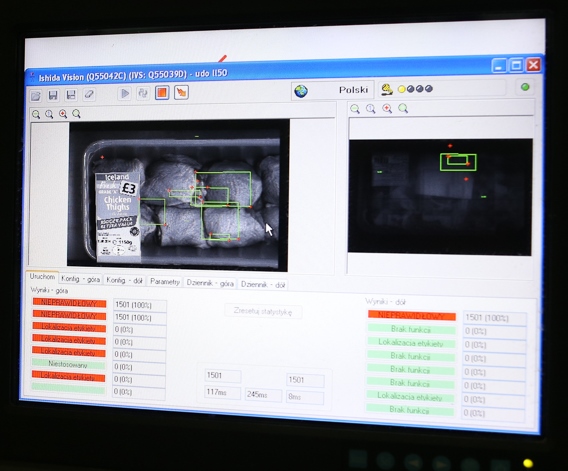568x471 pixels.
Task: Start inspection with the play button
Action: coord(125,93)
